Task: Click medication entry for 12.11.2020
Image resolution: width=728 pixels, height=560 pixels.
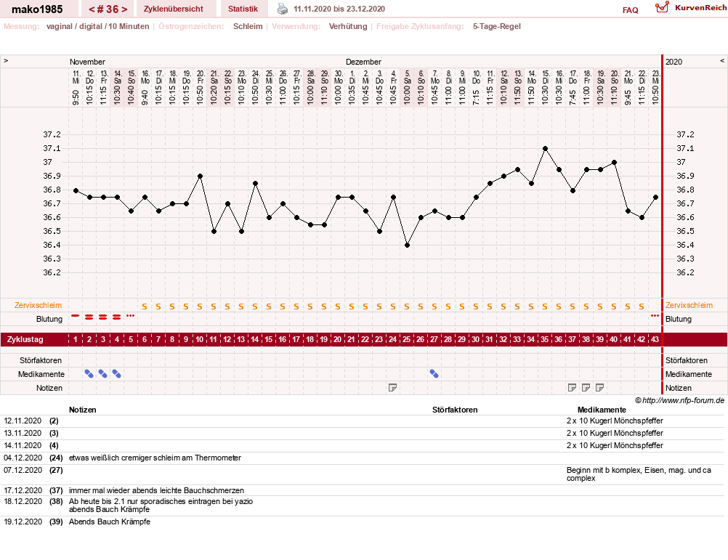Action: pos(615,421)
